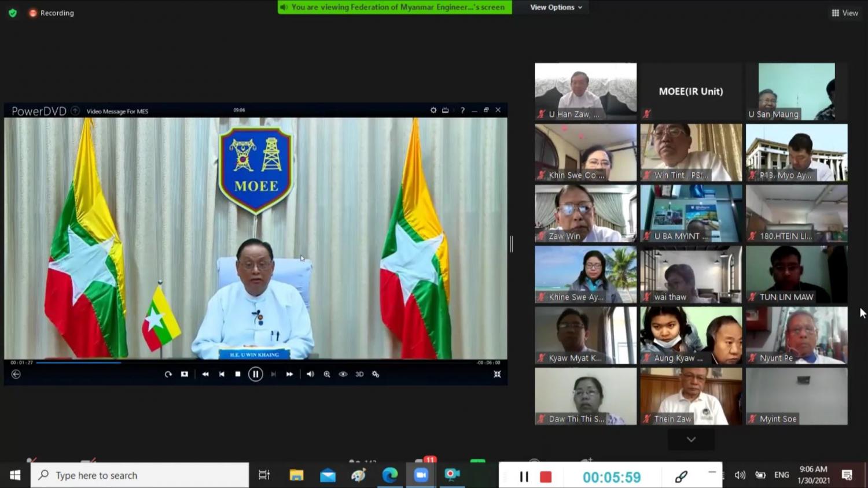Screen dimensions: 868x488
Task: Open the PowerDVD playback settings gears icon
Action: pos(376,374)
